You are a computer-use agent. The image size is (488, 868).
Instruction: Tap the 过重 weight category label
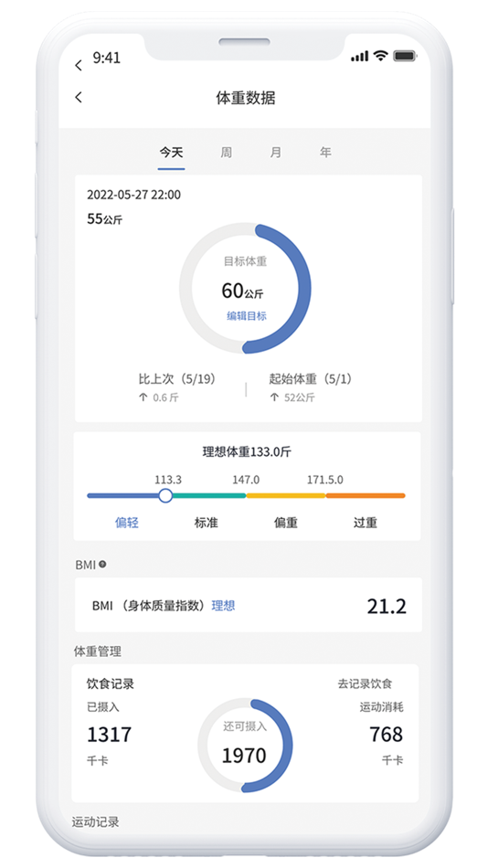click(x=365, y=522)
